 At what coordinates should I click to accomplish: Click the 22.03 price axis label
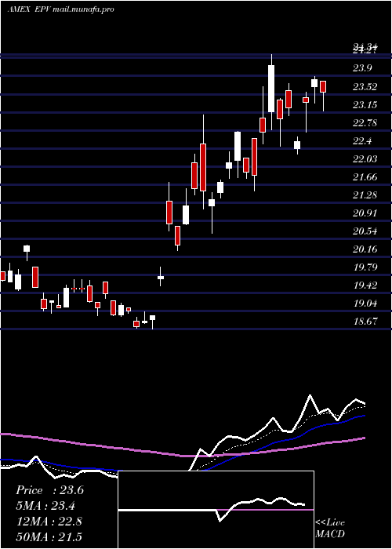pyautogui.click(x=365, y=159)
